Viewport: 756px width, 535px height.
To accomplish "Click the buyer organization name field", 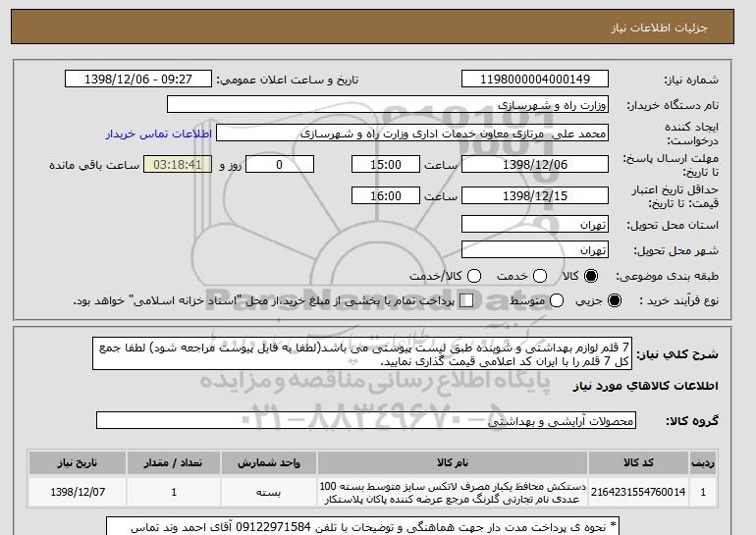I will (388, 105).
